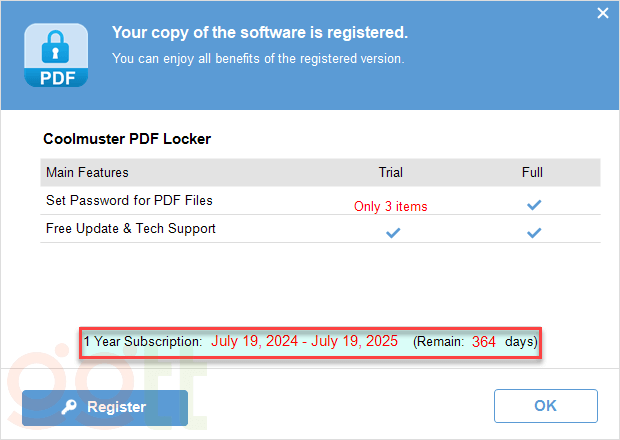Click the Full checkmark for Free Update row

(534, 232)
